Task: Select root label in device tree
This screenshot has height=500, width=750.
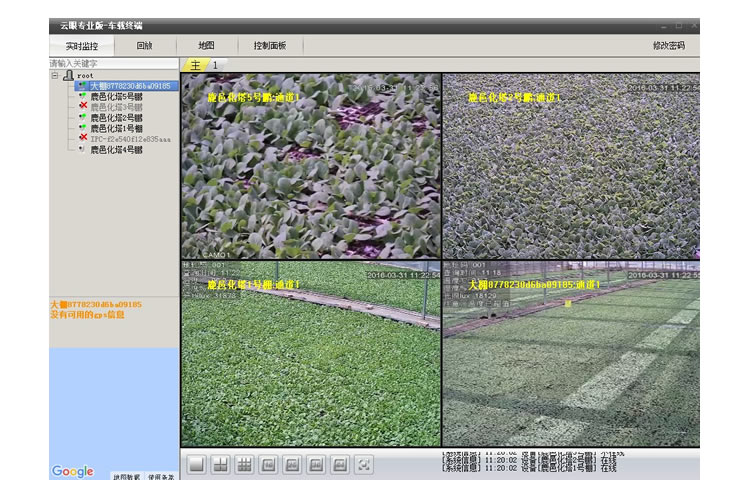Action: (85, 76)
